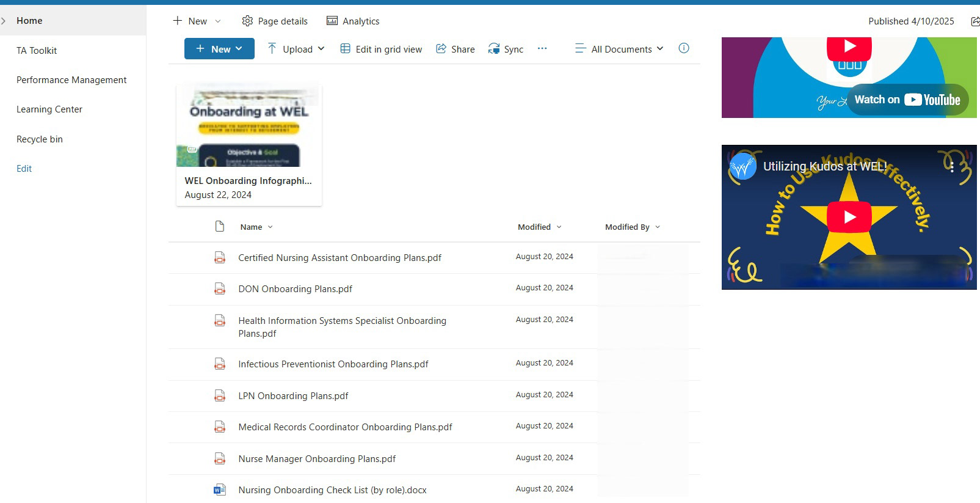Screen dimensions: 980x503
Task: Open the All Documents view dropdown
Action: 619,49
